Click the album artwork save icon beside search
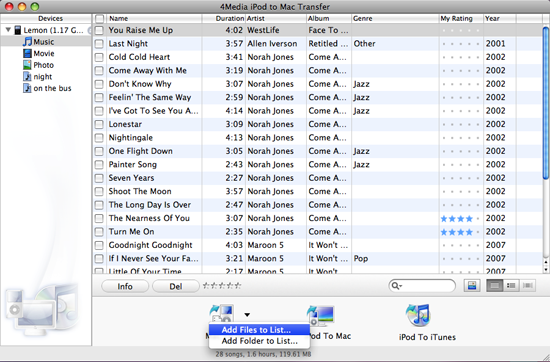 coord(472,286)
